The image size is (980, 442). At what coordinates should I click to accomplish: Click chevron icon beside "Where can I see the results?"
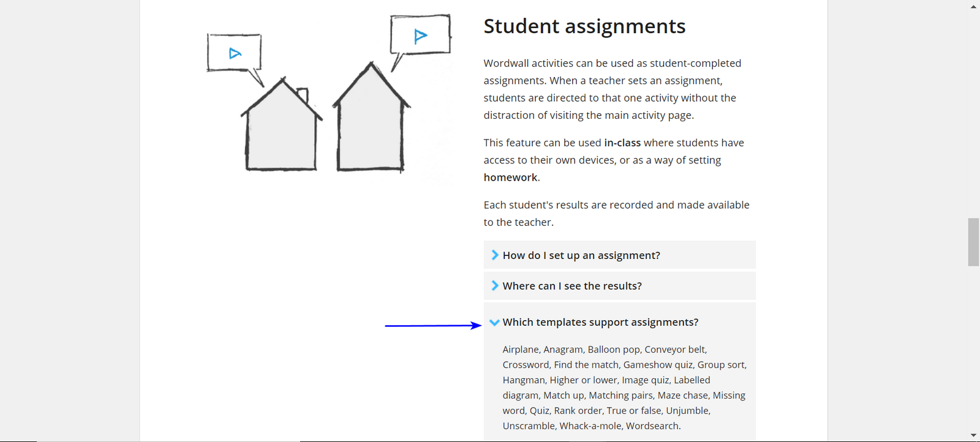click(x=495, y=285)
